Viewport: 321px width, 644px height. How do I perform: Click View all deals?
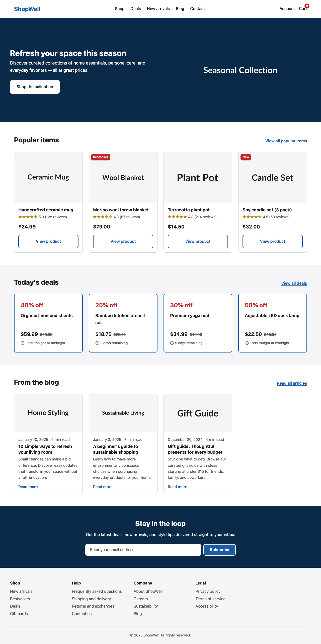pyautogui.click(x=294, y=283)
